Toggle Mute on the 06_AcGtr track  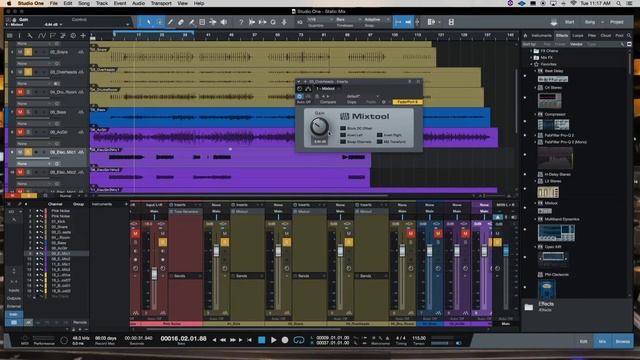(x=20, y=132)
